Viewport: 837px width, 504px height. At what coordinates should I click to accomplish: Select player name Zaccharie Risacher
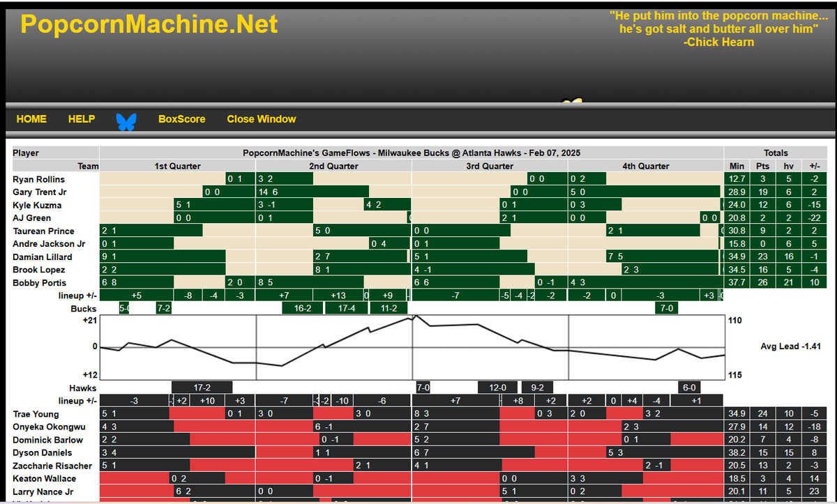52,466
